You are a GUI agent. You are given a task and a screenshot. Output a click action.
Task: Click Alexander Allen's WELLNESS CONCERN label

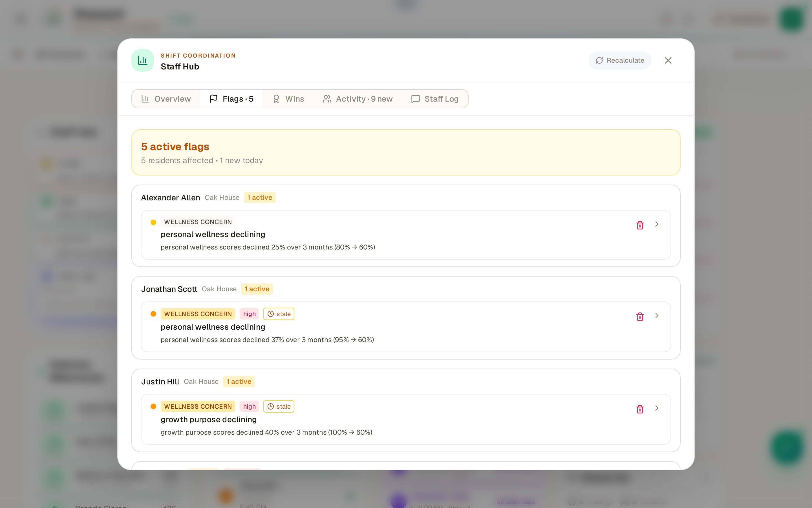198,222
